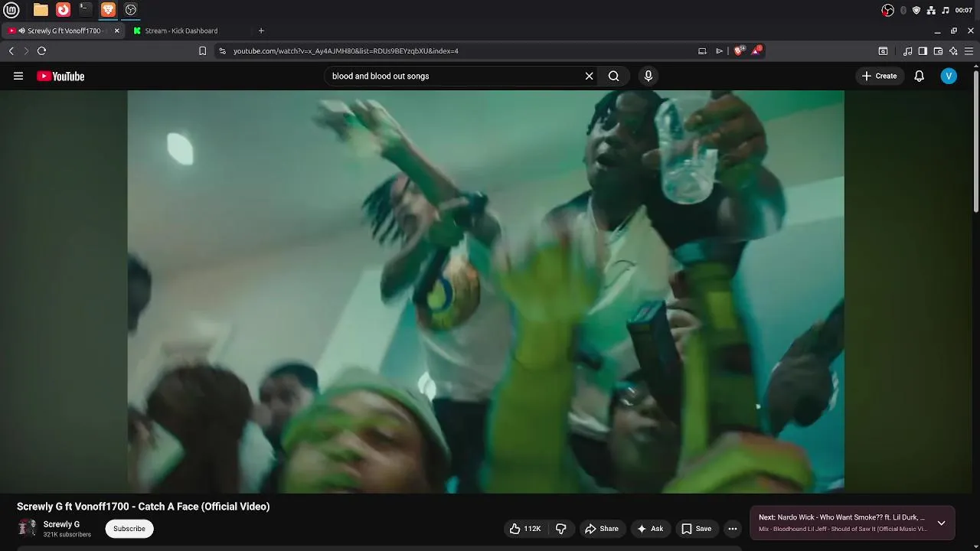The width and height of the screenshot is (980, 551).
Task: Click the install/cast screen icon in address bar
Action: (x=702, y=51)
